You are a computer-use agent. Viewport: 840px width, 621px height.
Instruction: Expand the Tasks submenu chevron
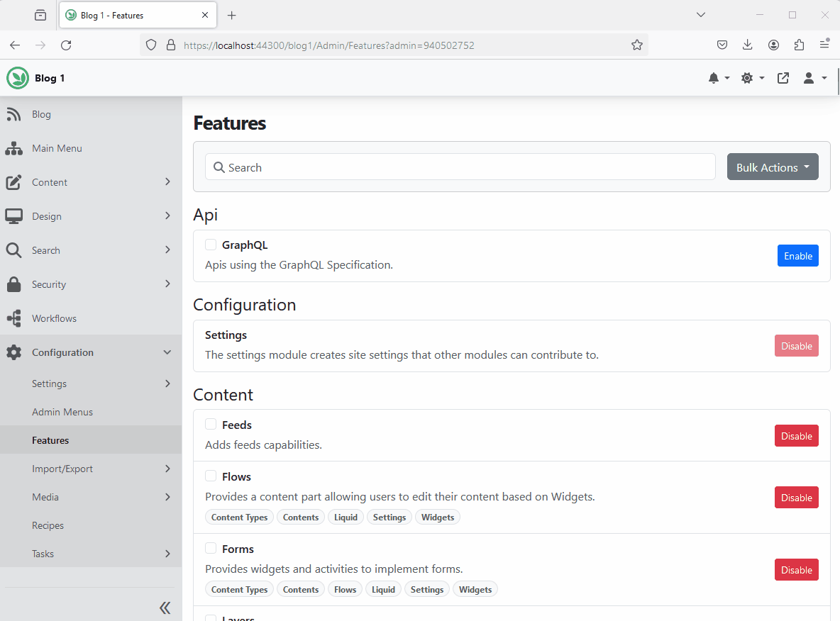point(167,554)
